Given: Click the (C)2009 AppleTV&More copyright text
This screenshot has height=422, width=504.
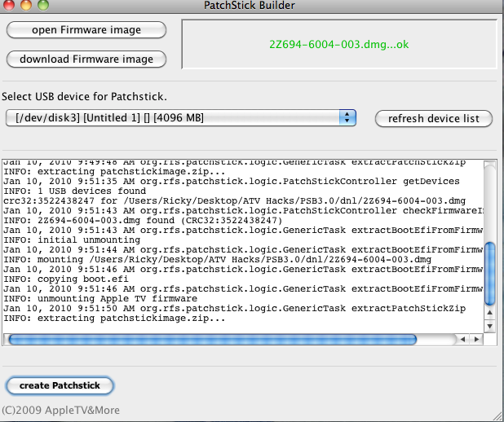Looking at the screenshot, I should [60, 410].
